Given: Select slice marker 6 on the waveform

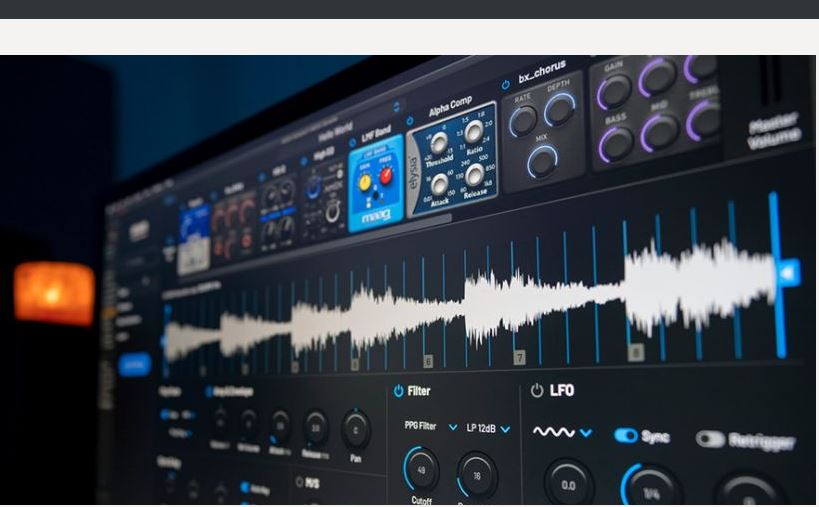Looking at the screenshot, I should (428, 361).
